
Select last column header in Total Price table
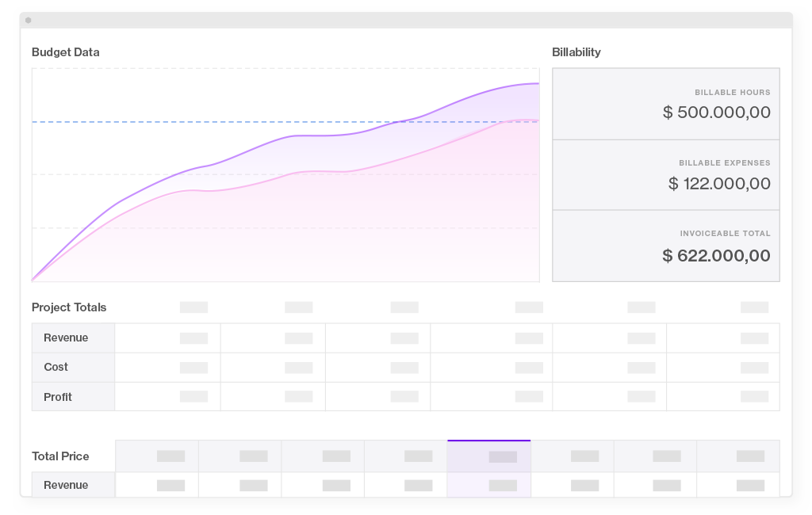click(x=737, y=456)
